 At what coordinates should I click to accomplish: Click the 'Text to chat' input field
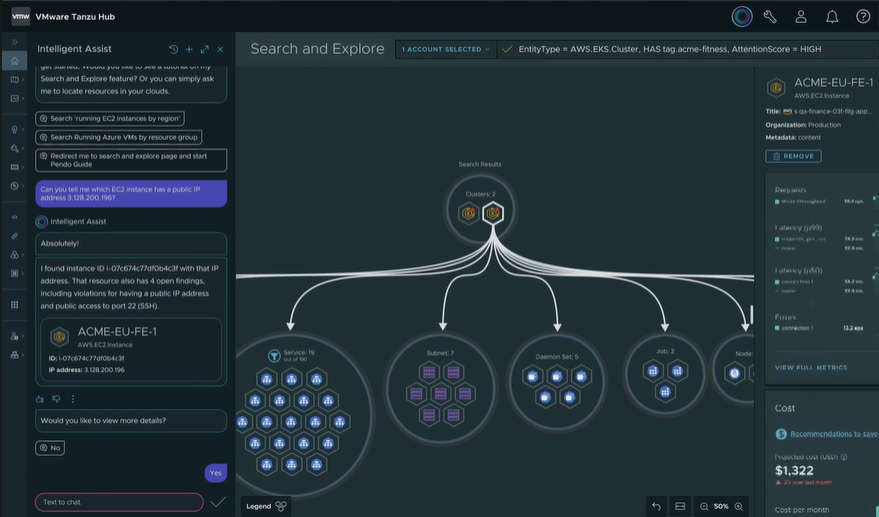click(119, 502)
